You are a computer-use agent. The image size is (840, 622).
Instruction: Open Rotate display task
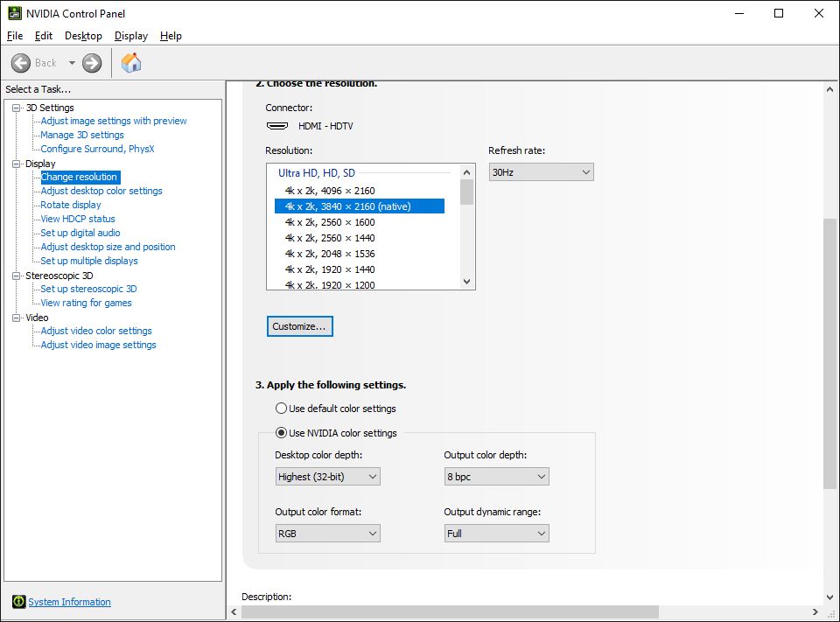(71, 205)
